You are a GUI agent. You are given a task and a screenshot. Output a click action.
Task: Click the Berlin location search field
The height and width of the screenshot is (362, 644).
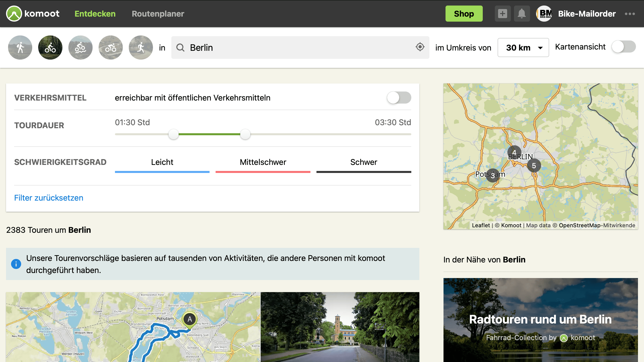(300, 48)
